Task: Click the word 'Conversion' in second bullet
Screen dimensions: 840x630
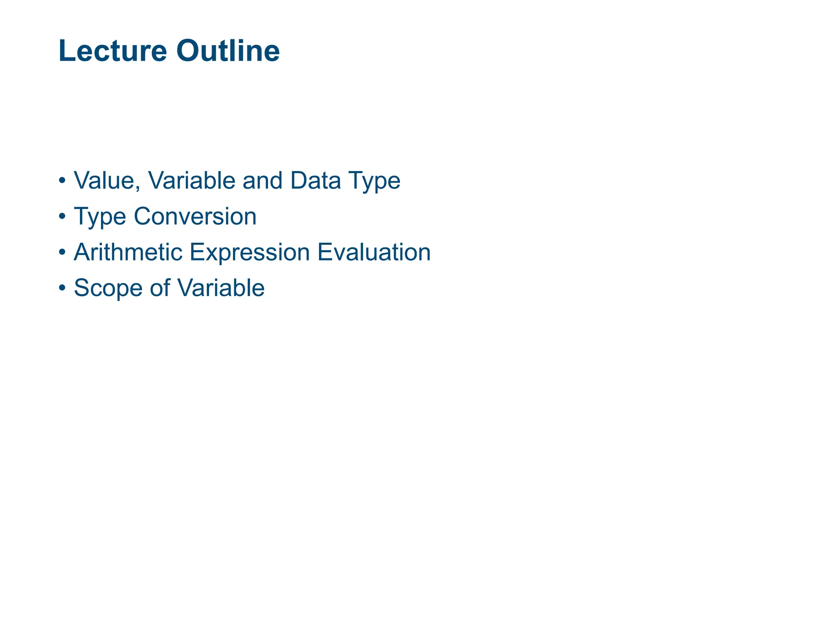Action: pos(195,216)
